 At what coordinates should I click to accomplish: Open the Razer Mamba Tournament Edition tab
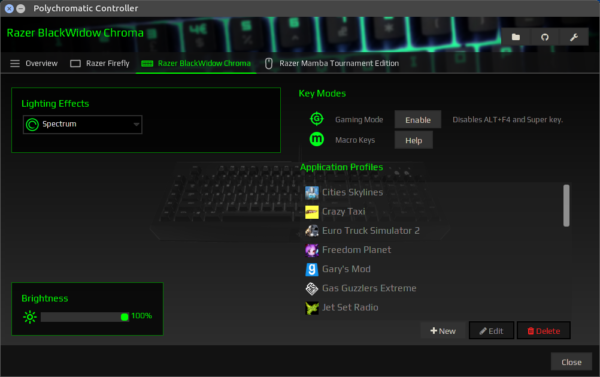332,64
